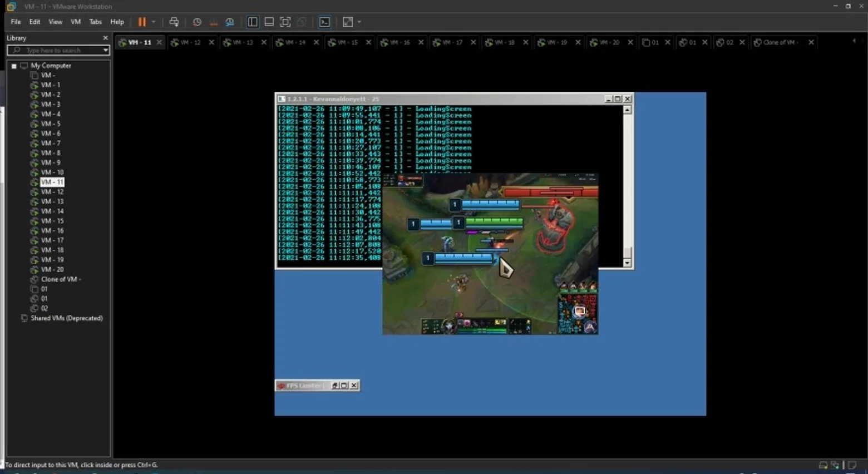Minimize the guest console log window
Viewport: 868px width, 474px height.
tap(608, 98)
